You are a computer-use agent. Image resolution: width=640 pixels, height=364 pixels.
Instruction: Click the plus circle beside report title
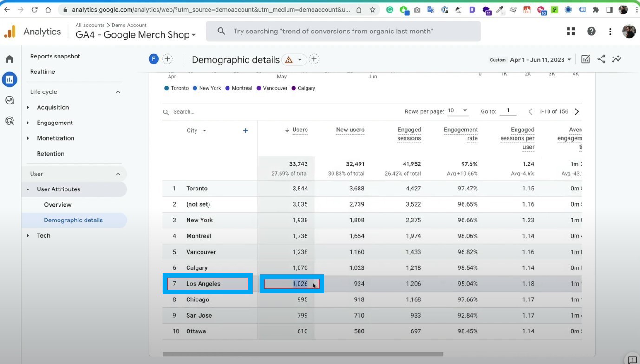coord(314,59)
